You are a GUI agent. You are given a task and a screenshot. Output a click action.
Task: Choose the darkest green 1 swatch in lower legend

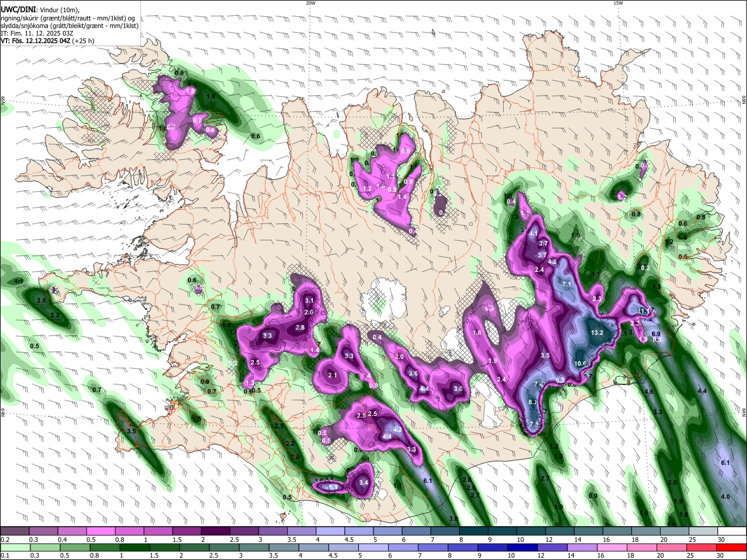click(136, 547)
